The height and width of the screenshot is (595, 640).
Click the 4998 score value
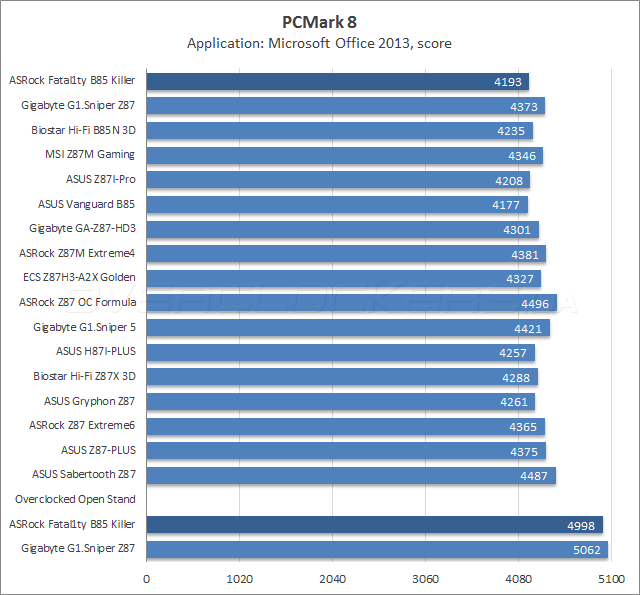coord(581,526)
